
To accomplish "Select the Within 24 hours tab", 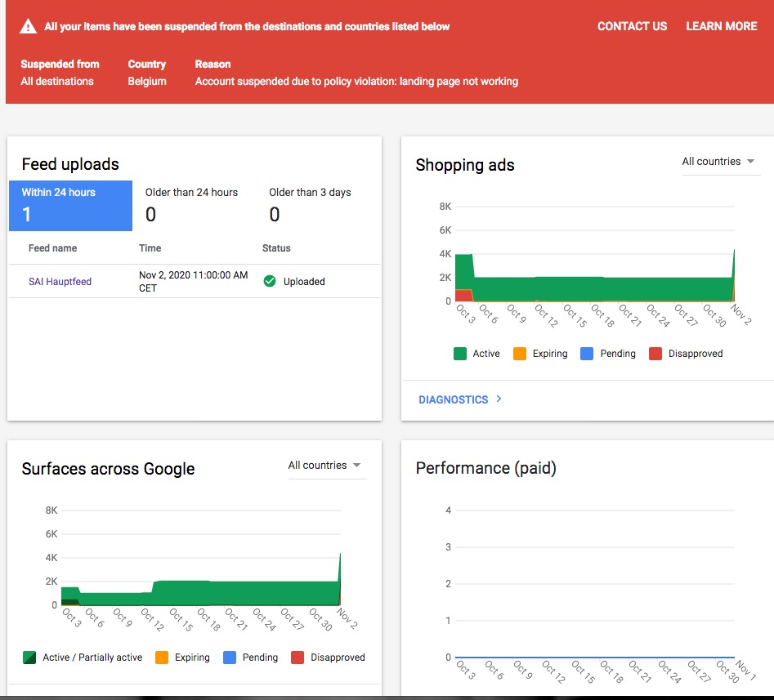I will click(x=70, y=204).
